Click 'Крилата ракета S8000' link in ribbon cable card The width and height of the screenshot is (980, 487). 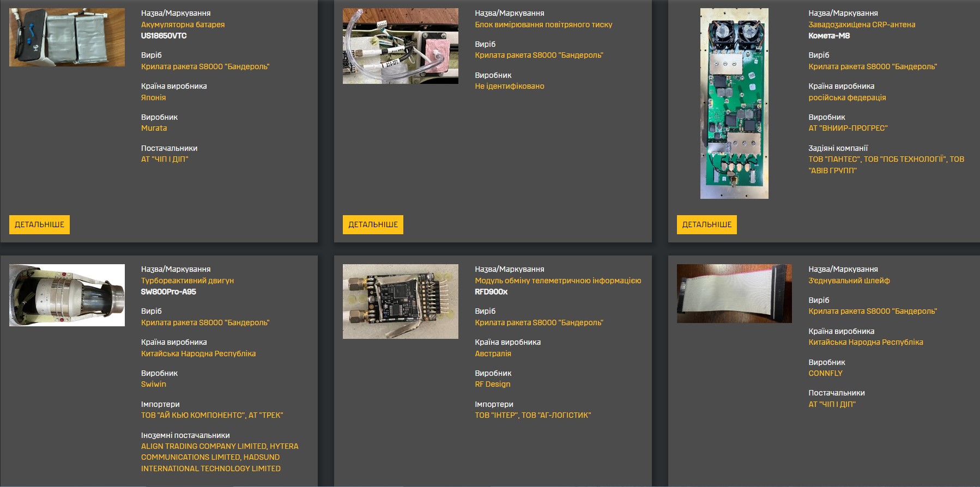pyautogui.click(x=873, y=311)
